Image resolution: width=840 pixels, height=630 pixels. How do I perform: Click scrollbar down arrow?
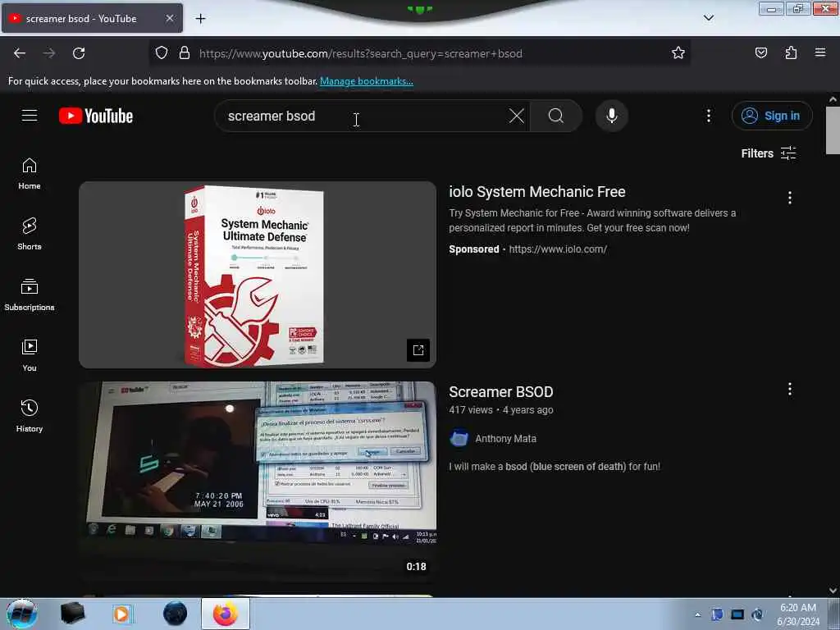pos(833,591)
